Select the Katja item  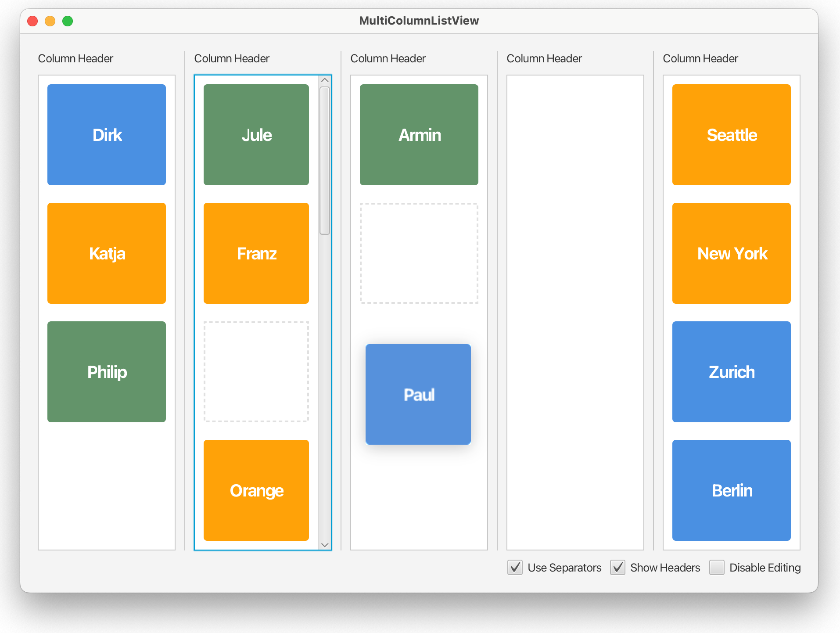[x=106, y=253]
